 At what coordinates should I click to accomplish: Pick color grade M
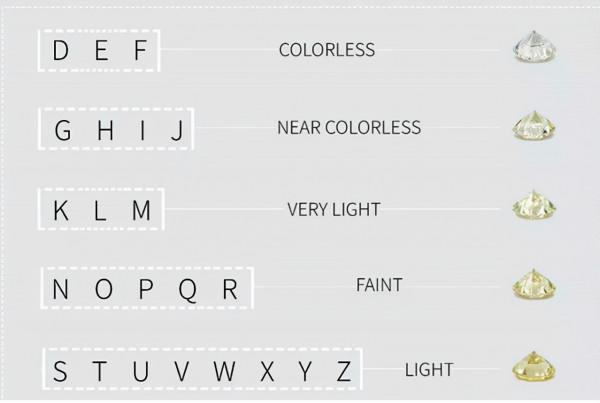140,211
